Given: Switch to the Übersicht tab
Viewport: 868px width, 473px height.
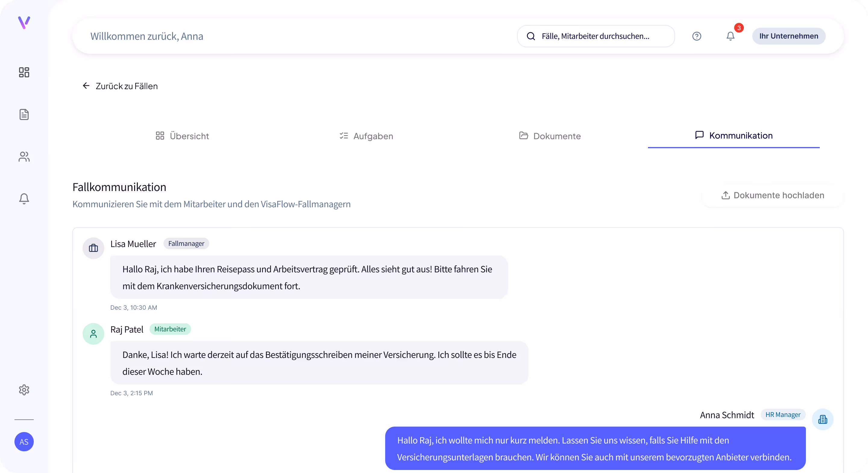Looking at the screenshot, I should [x=182, y=136].
